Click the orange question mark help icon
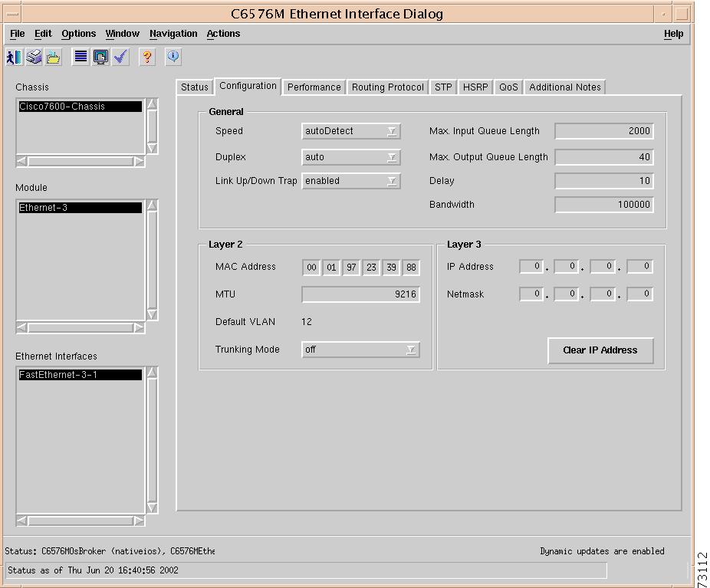Image resolution: width=710 pixels, height=588 pixels. [x=147, y=57]
